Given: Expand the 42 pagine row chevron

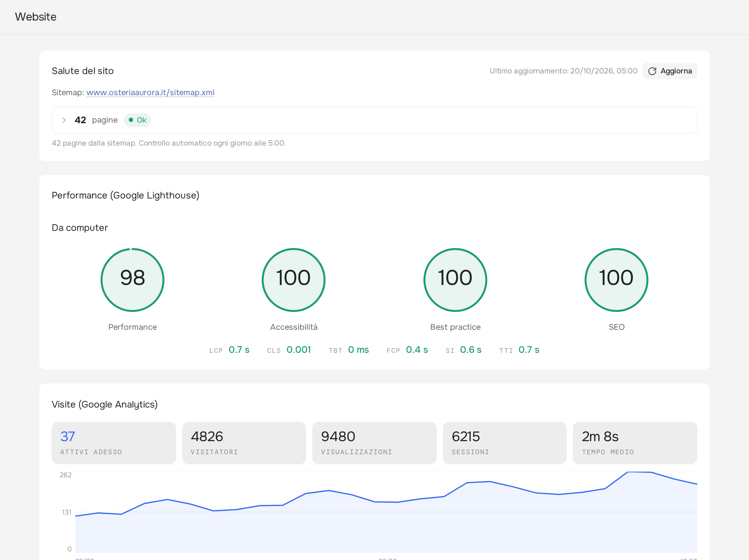Looking at the screenshot, I should point(64,120).
